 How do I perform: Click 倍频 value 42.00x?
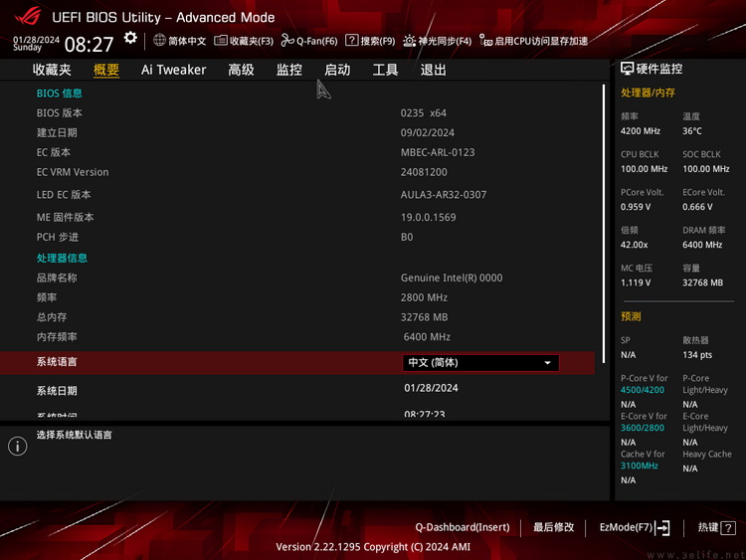(634, 245)
